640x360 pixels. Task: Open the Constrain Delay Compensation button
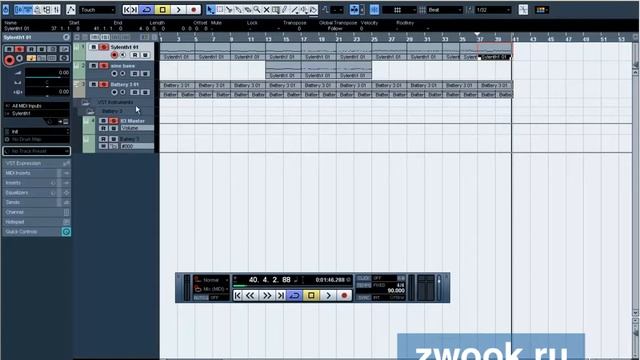point(6,10)
